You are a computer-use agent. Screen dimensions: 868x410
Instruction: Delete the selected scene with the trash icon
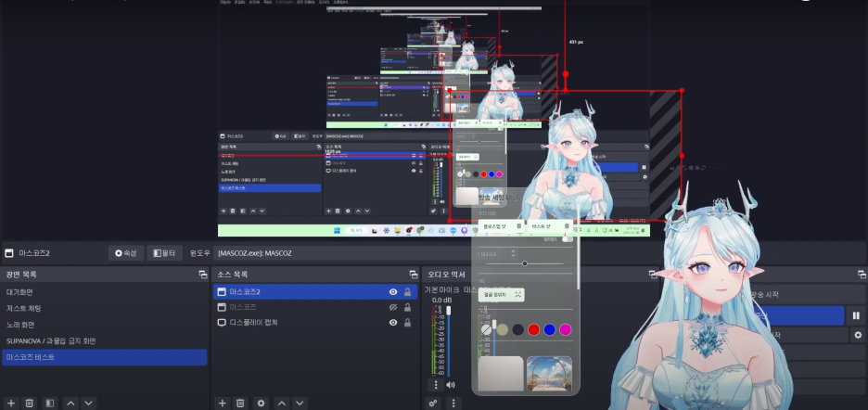(x=30, y=403)
